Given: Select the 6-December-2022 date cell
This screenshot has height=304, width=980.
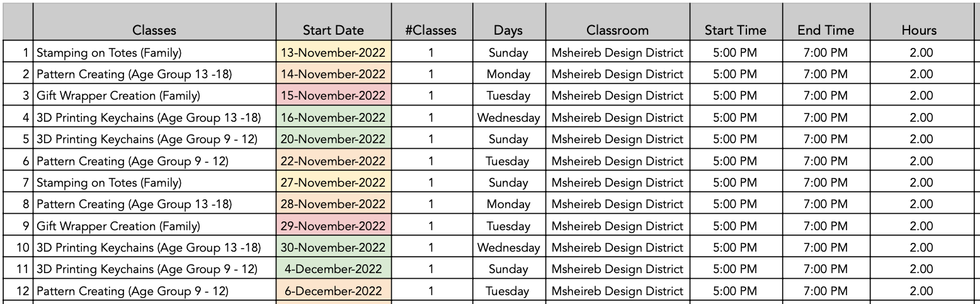Looking at the screenshot, I should pyautogui.click(x=333, y=291).
